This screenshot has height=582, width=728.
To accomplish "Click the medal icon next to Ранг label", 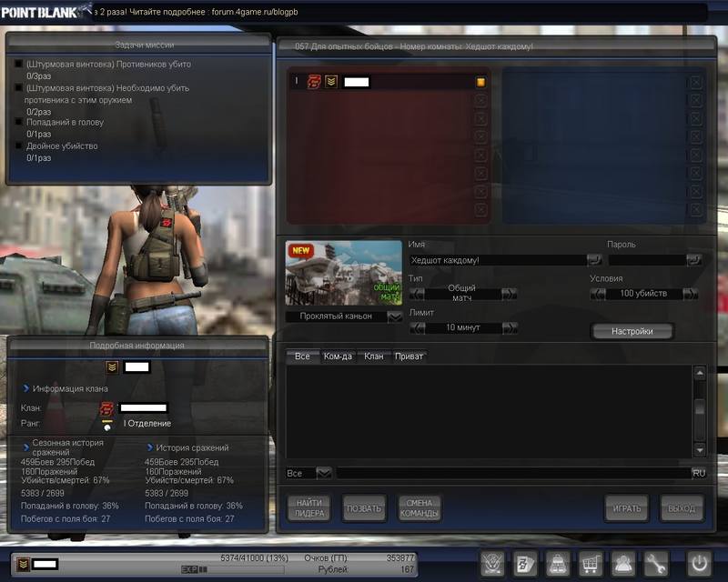I will [x=107, y=425].
